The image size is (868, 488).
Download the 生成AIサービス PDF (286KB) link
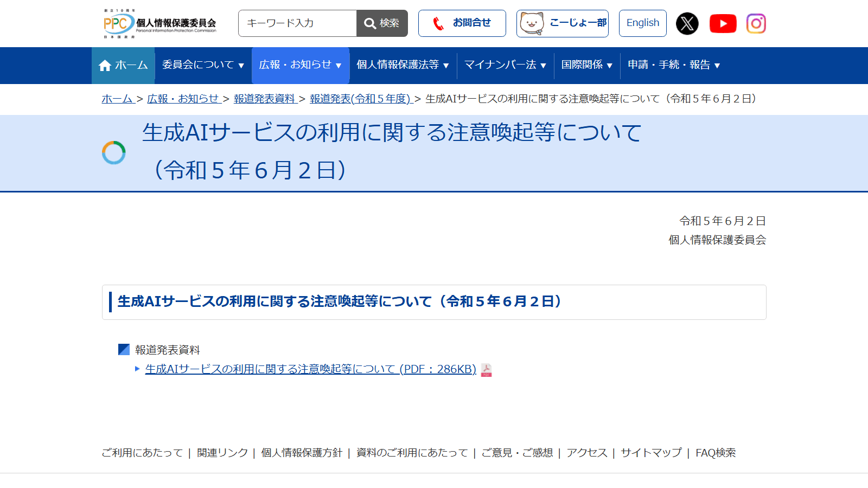(310, 369)
